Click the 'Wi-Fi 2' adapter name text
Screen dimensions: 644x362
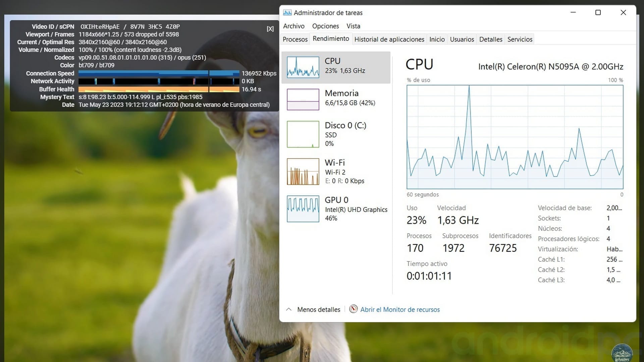pos(335,172)
